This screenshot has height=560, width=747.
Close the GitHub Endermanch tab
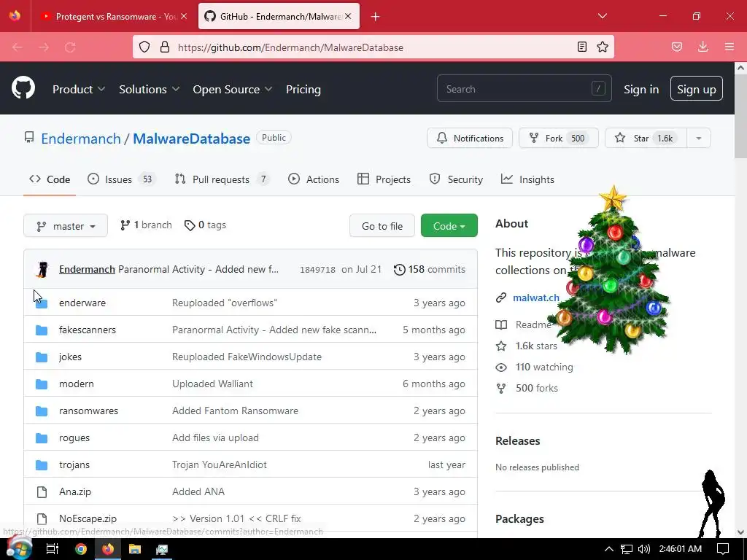click(x=348, y=16)
